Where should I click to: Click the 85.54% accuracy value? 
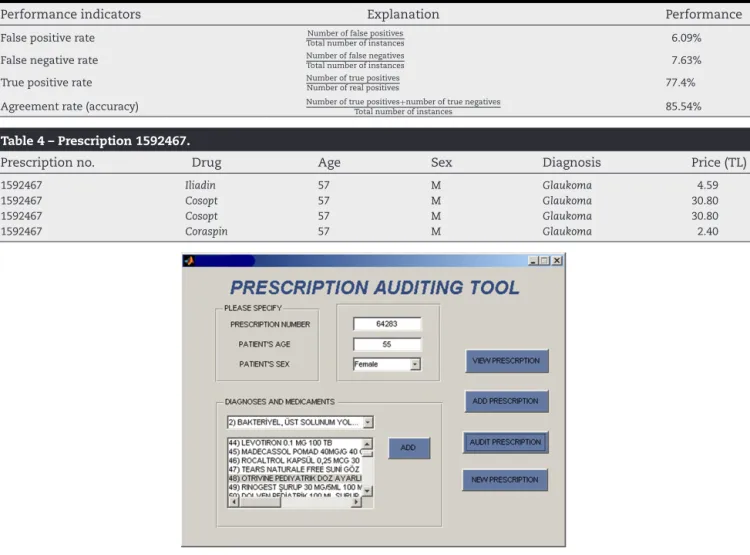click(x=684, y=106)
